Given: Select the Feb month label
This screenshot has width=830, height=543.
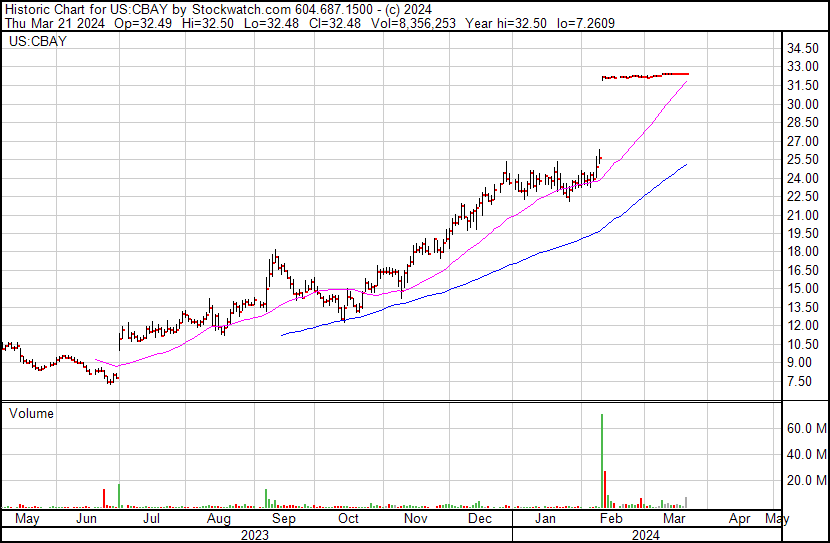Looking at the screenshot, I should tap(609, 520).
